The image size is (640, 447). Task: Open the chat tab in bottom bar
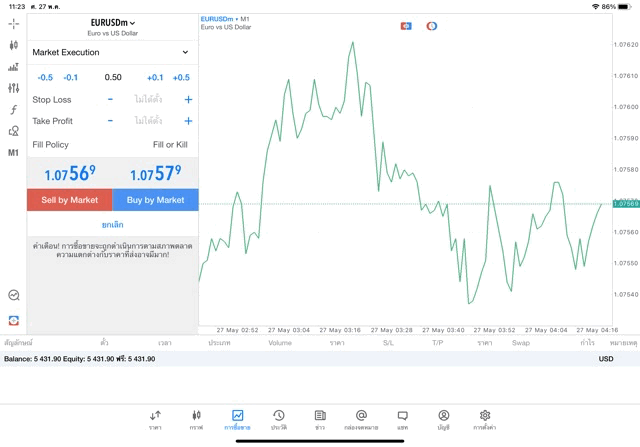[x=402, y=420]
